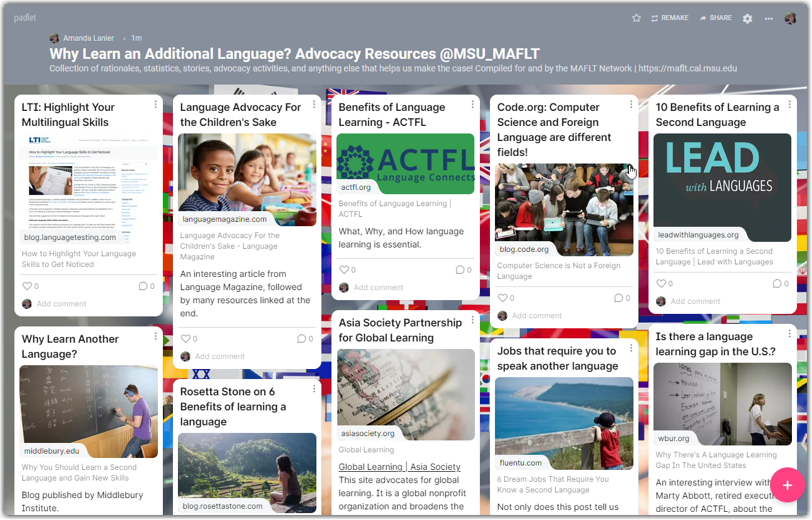Open the blog.code.org students photo thumbnail
The width and height of the screenshot is (812, 520).
(564, 210)
